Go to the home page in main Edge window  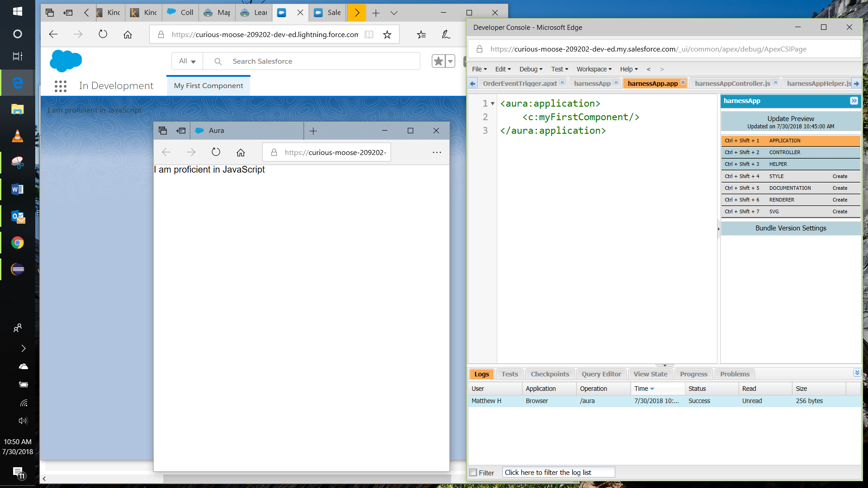tap(127, 34)
